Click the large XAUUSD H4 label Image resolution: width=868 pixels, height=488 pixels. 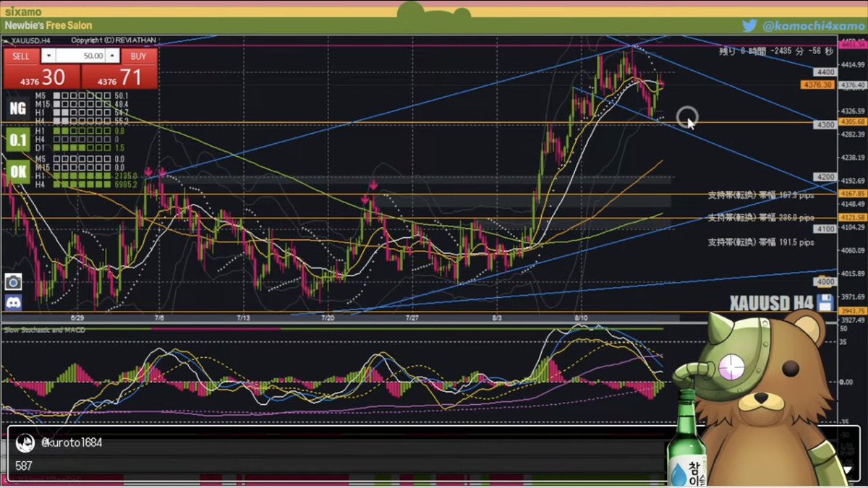point(770,302)
